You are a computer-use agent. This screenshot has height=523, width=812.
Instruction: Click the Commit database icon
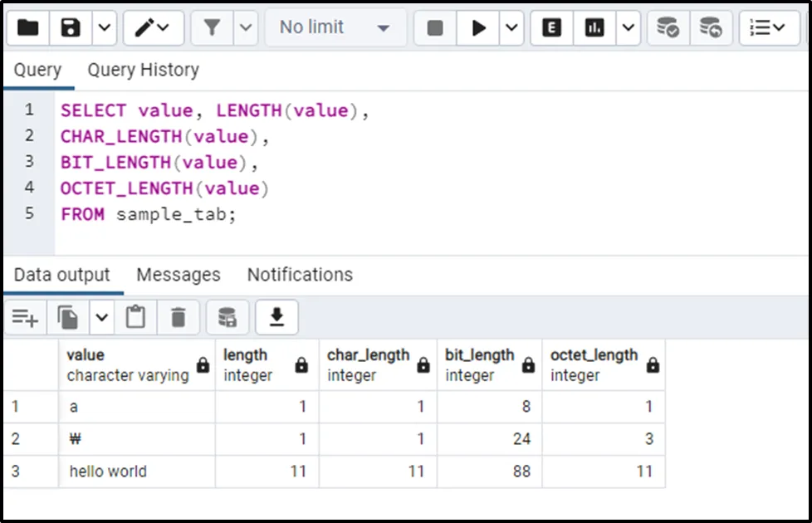pos(668,28)
